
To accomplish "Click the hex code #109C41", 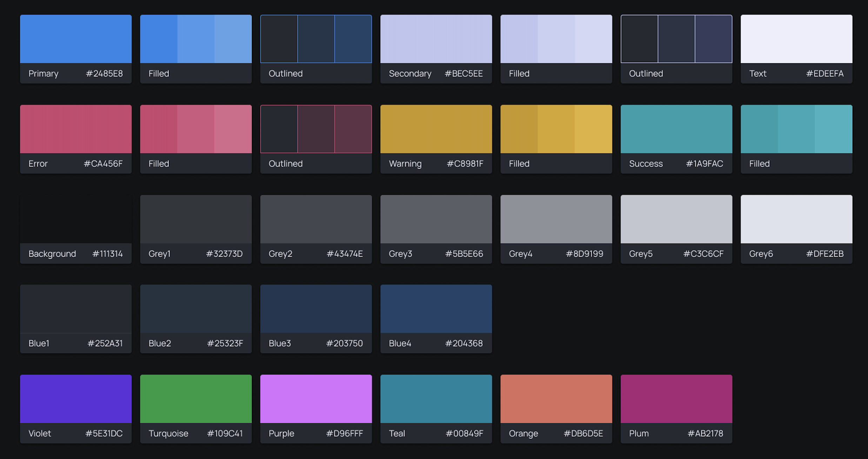I will point(225,433).
